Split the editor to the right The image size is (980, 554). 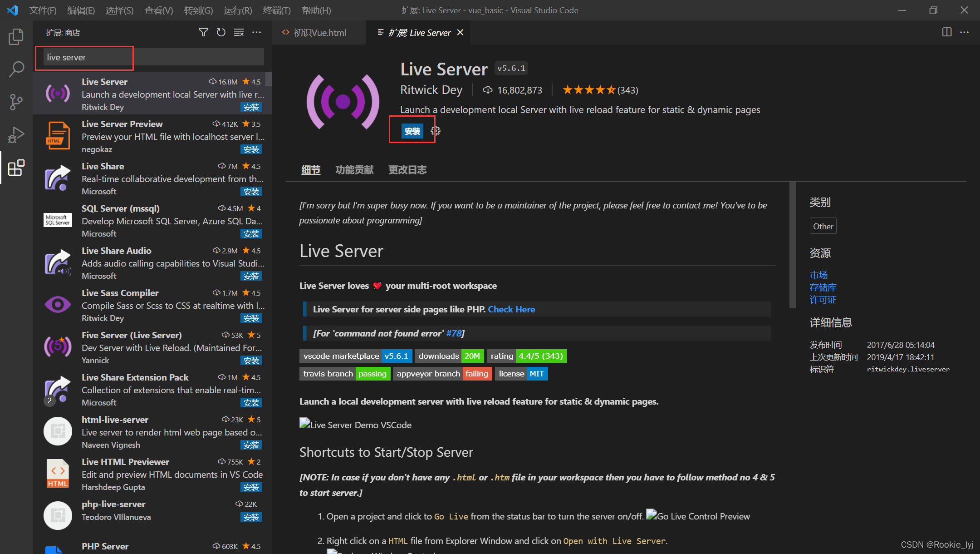947,32
